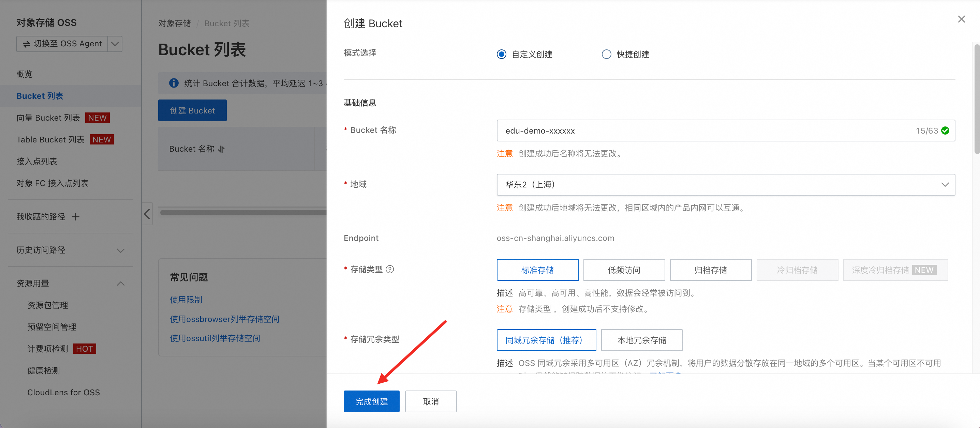Open Bucket 列表 in the sidebar

(40, 96)
